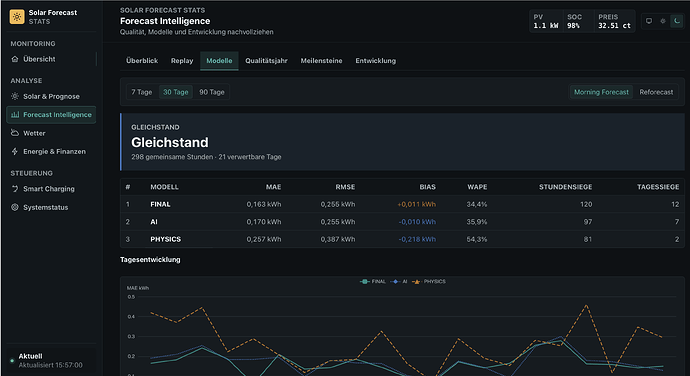Click the Solar Forecast sun logo icon
690x376 pixels.
tap(17, 17)
